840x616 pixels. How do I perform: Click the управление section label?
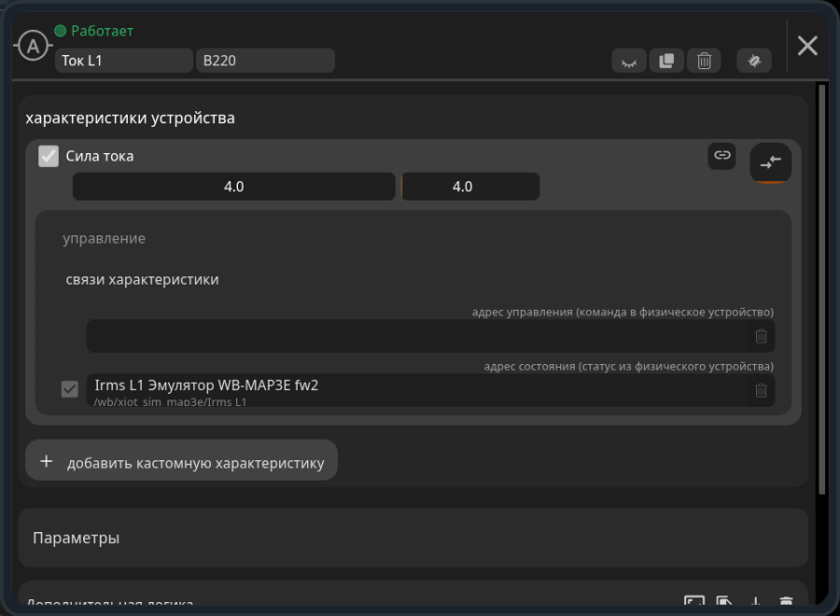[104, 238]
